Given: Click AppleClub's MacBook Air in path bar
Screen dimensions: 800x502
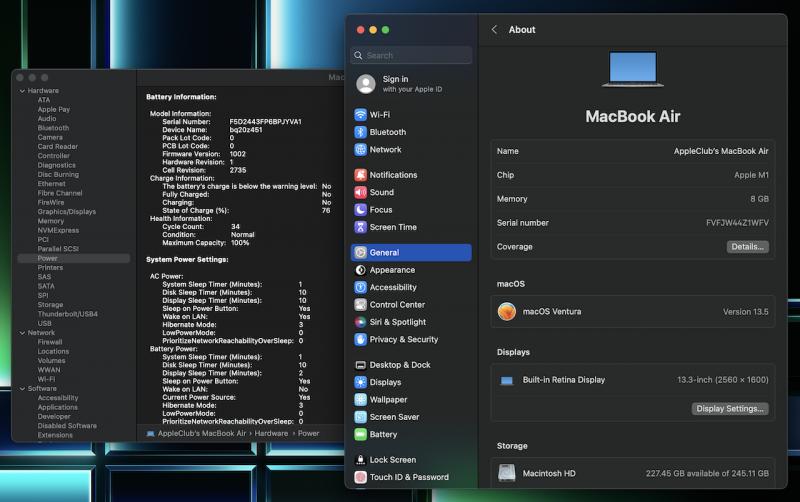Looking at the screenshot, I should [x=202, y=433].
